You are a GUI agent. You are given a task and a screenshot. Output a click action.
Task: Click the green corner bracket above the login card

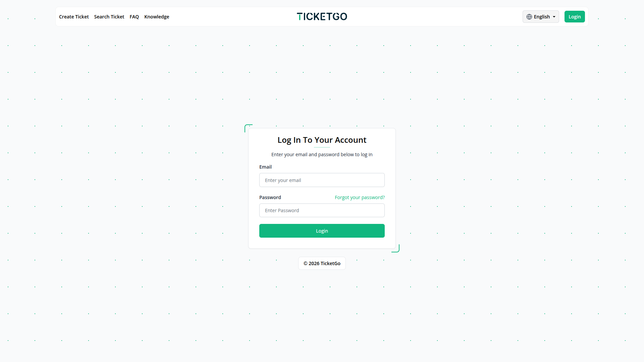(x=247, y=126)
